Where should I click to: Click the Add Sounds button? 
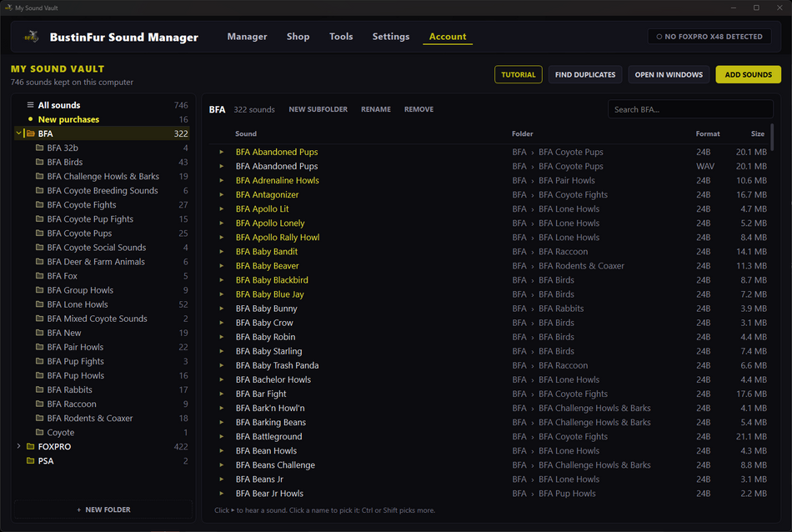tap(748, 75)
